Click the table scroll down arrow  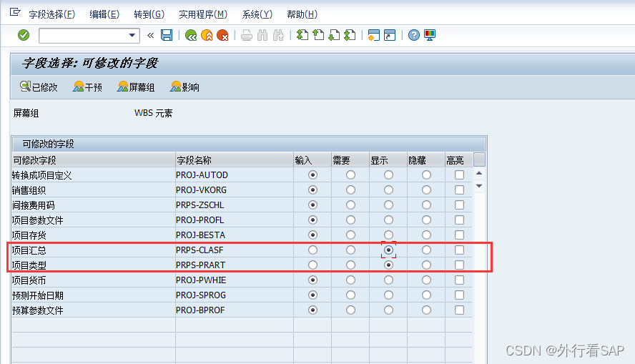[x=479, y=186]
